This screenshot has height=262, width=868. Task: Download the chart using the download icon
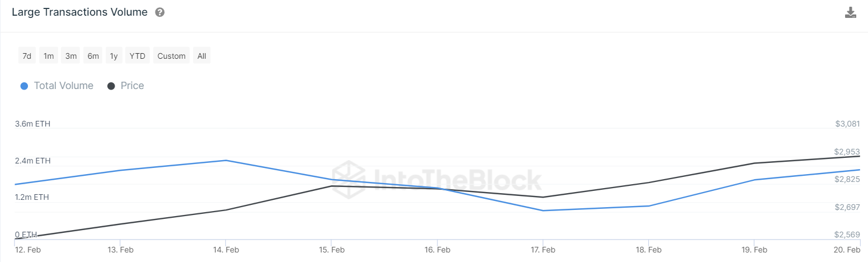(850, 13)
